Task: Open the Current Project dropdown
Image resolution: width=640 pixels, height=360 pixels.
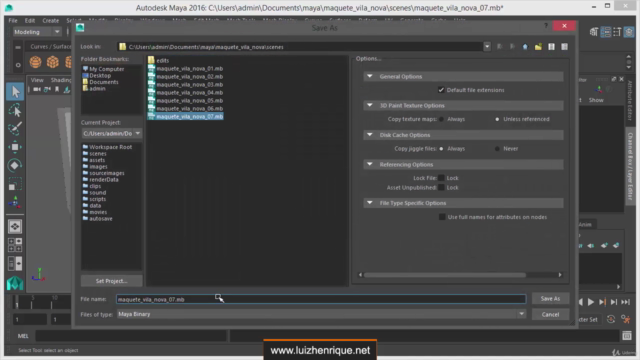Action: (x=138, y=133)
